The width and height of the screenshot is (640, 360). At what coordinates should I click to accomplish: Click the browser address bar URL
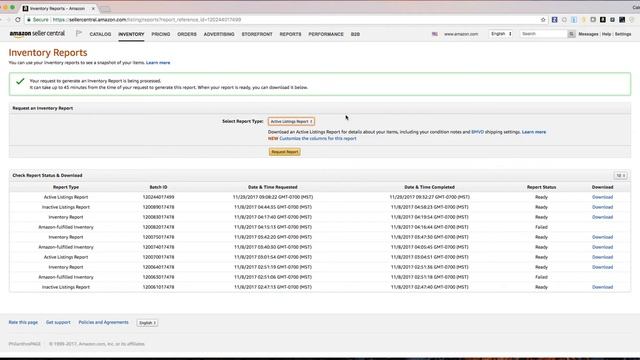click(147, 20)
